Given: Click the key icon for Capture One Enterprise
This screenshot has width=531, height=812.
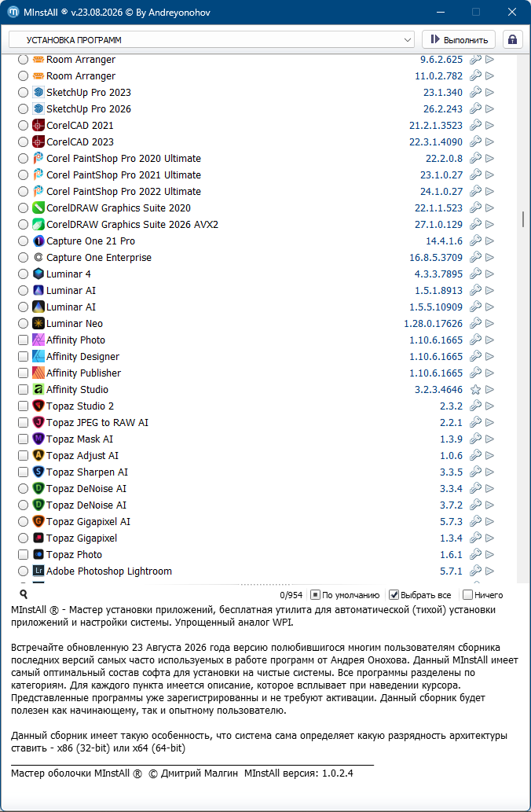Looking at the screenshot, I should coord(476,257).
